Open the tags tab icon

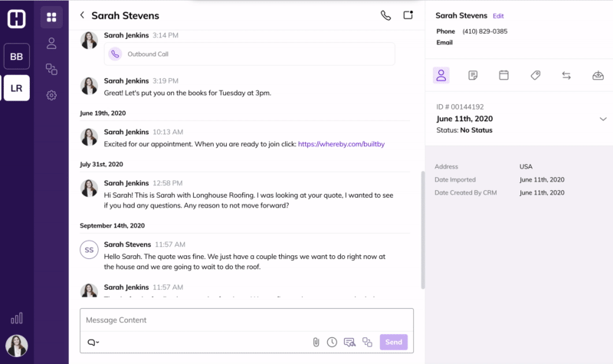536,75
